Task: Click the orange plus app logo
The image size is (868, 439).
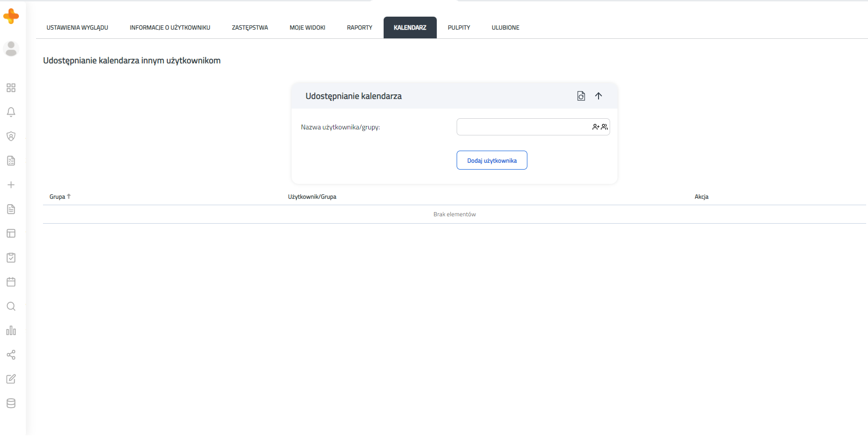Action: 11,16
